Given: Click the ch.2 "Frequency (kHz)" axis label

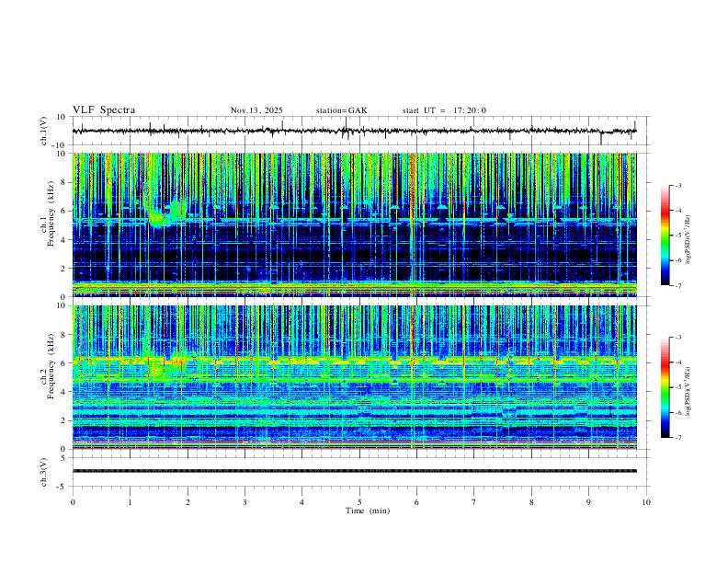Looking at the screenshot, I should pyautogui.click(x=51, y=365).
